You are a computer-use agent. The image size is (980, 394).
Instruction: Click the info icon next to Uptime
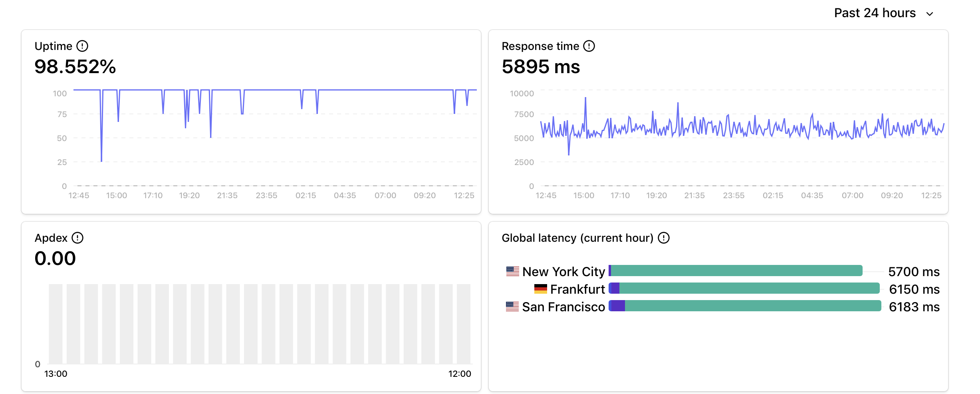pos(82,46)
